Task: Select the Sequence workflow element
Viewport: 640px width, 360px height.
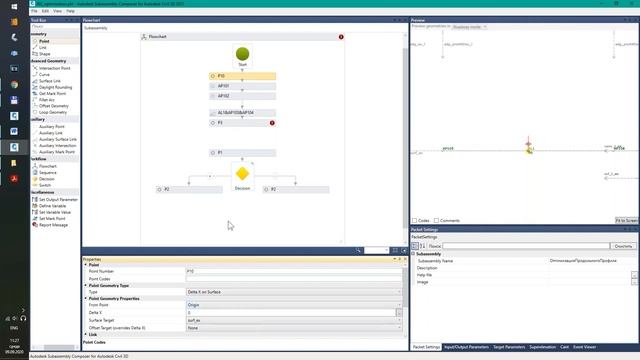Action: coord(47,173)
